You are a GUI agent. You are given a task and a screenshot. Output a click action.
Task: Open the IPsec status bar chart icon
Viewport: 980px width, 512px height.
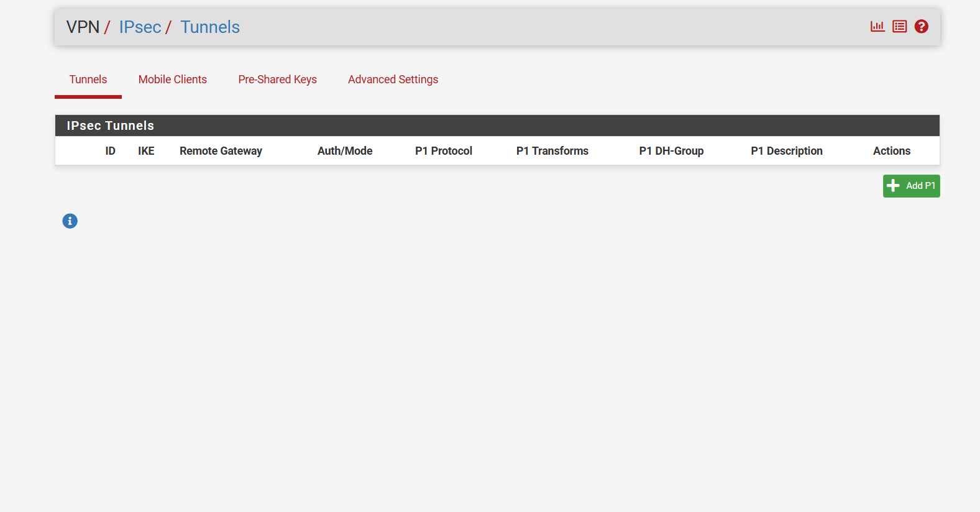click(x=877, y=27)
